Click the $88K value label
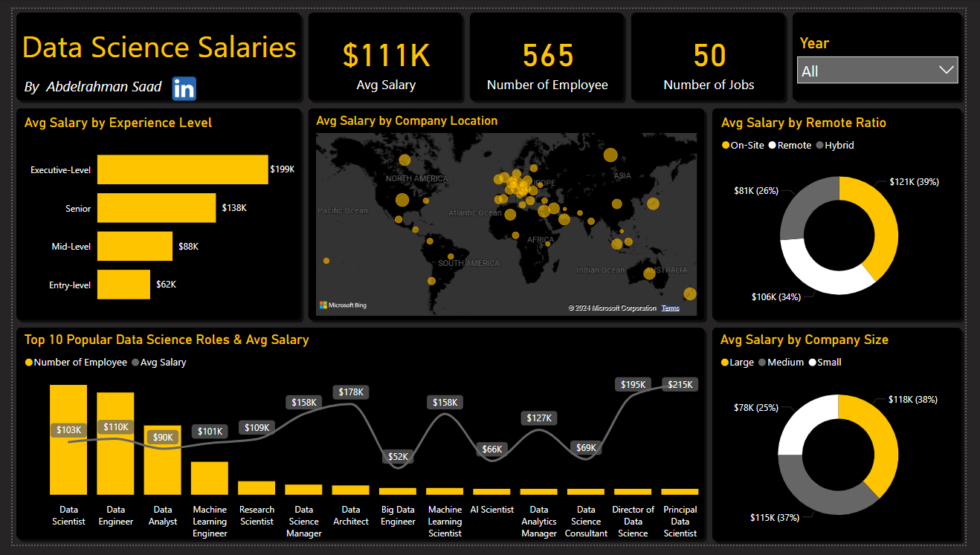980x555 pixels. pos(188,246)
